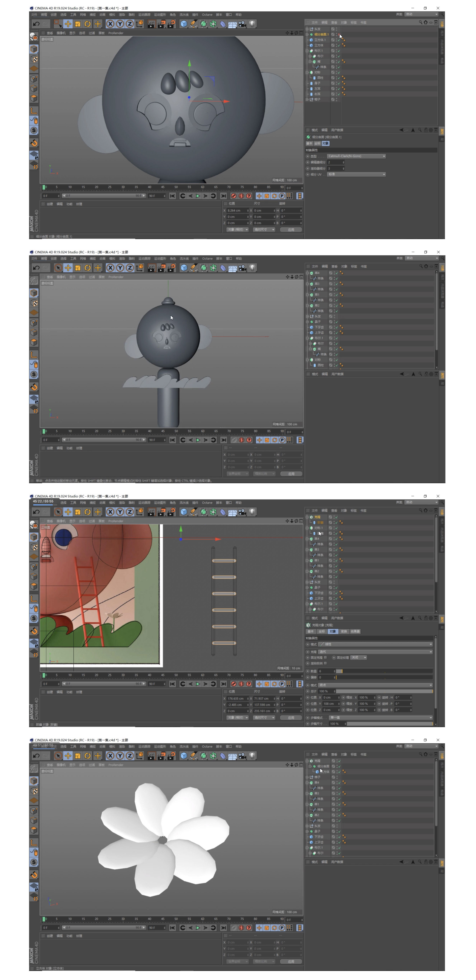The height and width of the screenshot is (980, 476).
Task: Click red Record keyframe icon in topmost window
Action: pyautogui.click(x=234, y=196)
